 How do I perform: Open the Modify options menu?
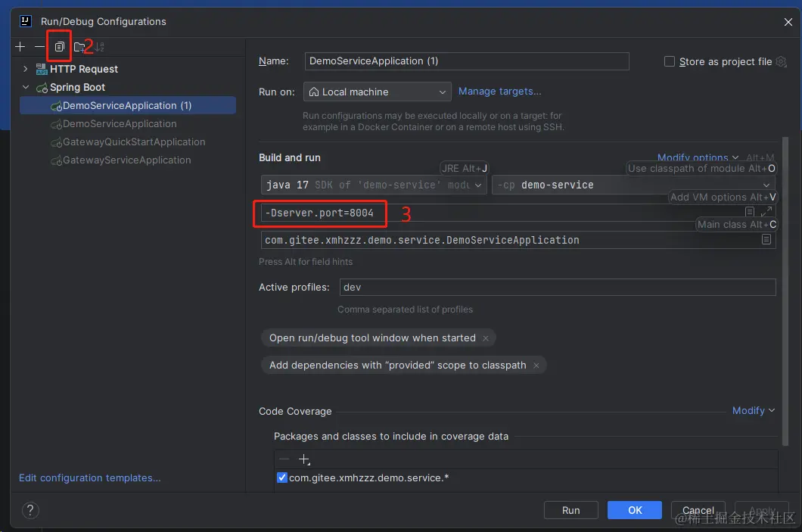698,157
